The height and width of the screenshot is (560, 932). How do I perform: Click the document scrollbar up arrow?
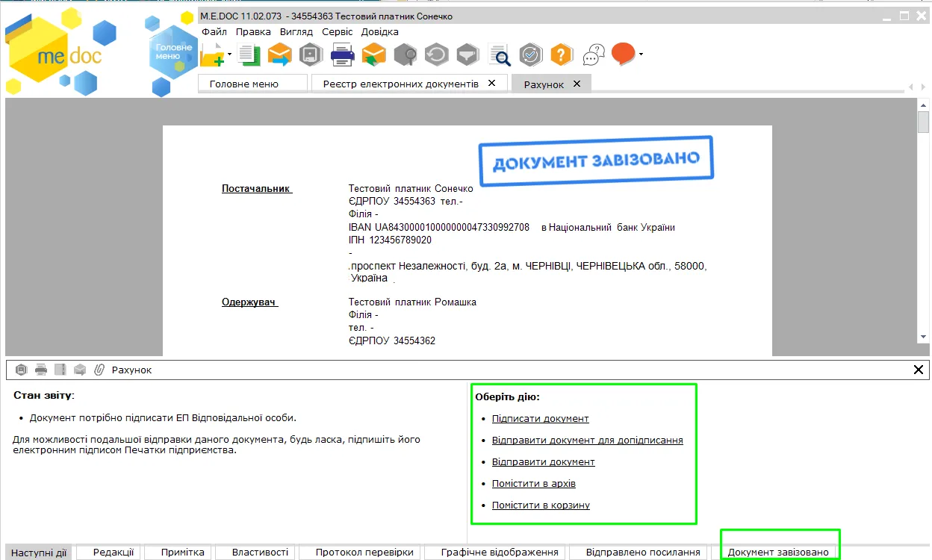(x=923, y=105)
